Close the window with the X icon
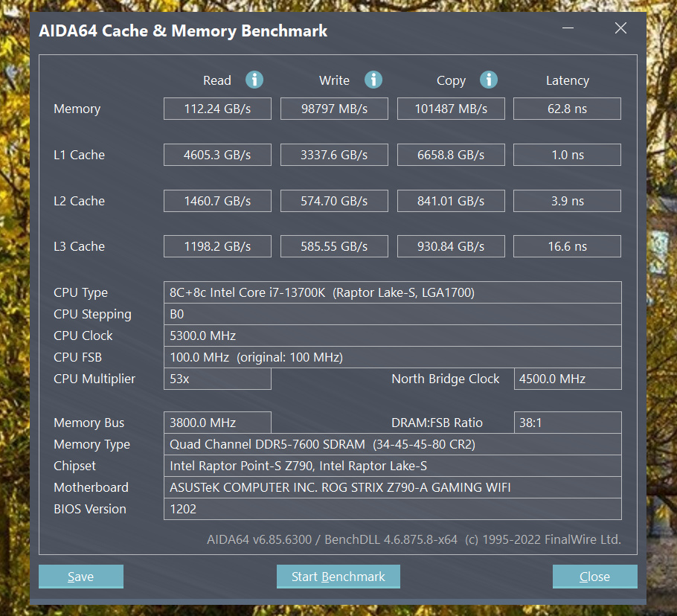The width and height of the screenshot is (677, 616). coord(620,28)
